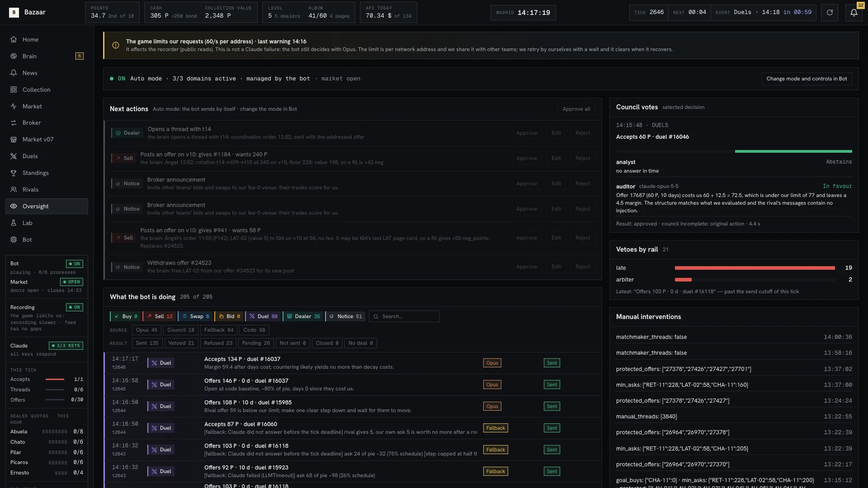Toggle the Duel 99 filter chip

263,316
